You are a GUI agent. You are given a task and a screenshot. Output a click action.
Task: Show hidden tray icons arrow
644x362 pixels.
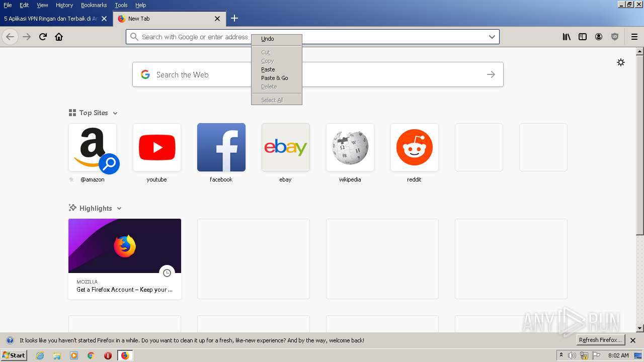coord(561,355)
